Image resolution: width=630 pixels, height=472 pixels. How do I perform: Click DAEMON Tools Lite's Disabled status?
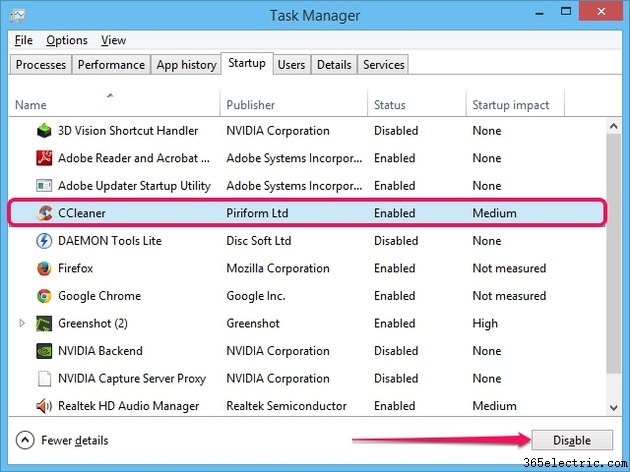396,241
